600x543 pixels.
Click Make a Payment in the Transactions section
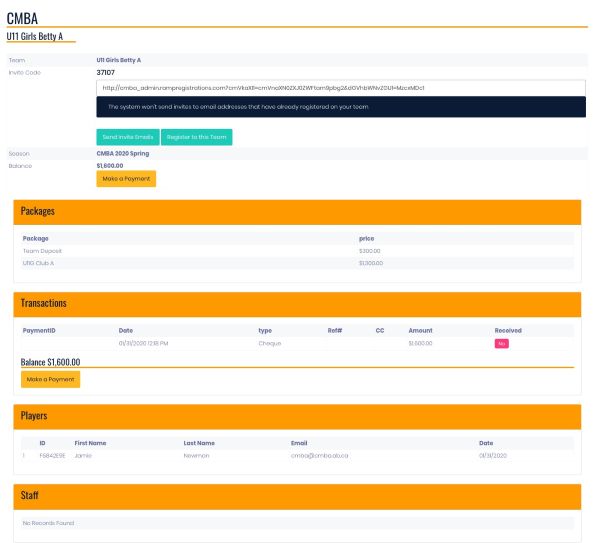[51, 379]
